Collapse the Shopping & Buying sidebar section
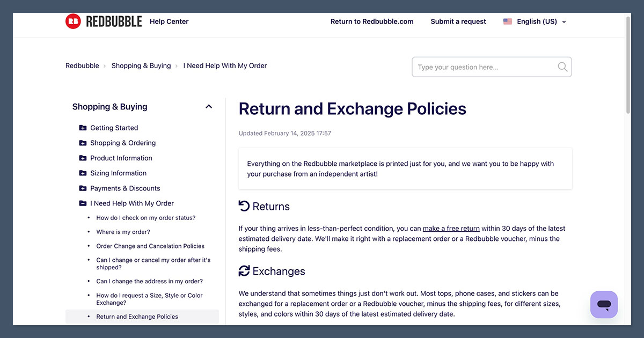The image size is (644, 338). (209, 106)
